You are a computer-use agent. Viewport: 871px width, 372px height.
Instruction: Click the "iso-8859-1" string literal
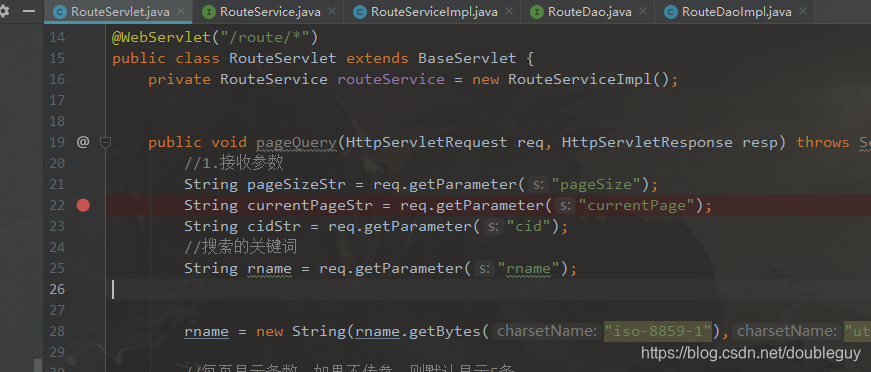pos(658,331)
